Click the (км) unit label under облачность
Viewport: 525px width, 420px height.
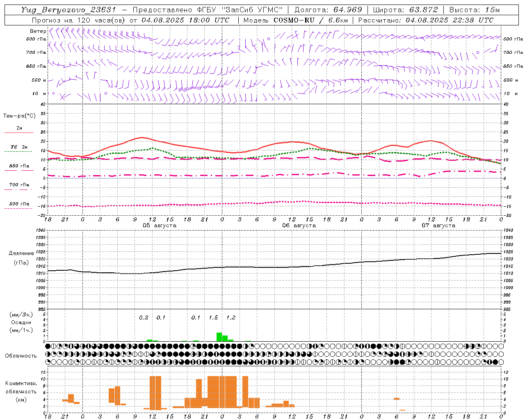[x=21, y=399]
